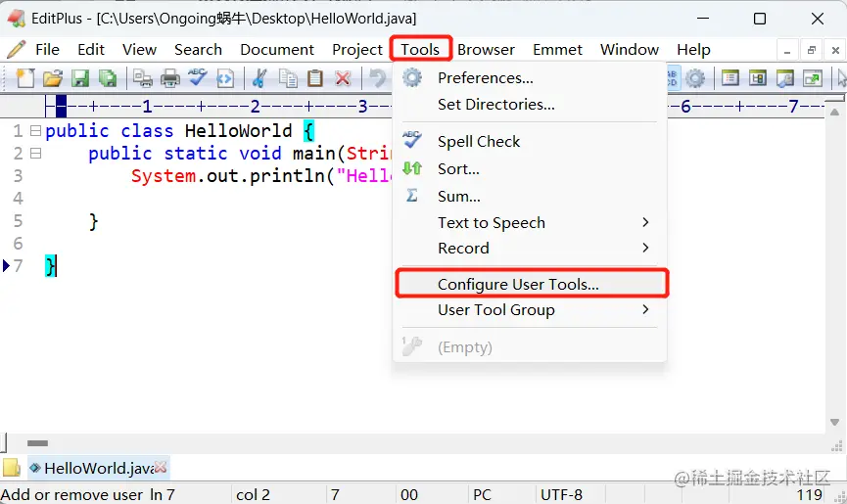This screenshot has width=847, height=504.
Task: Collapse the fold marker on line 1
Action: pos(35,130)
